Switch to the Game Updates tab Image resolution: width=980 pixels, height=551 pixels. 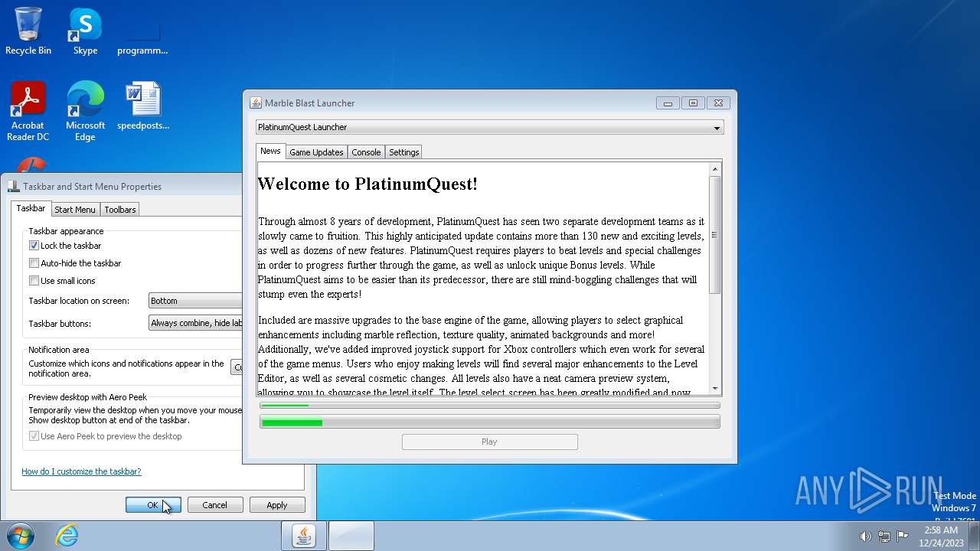316,152
